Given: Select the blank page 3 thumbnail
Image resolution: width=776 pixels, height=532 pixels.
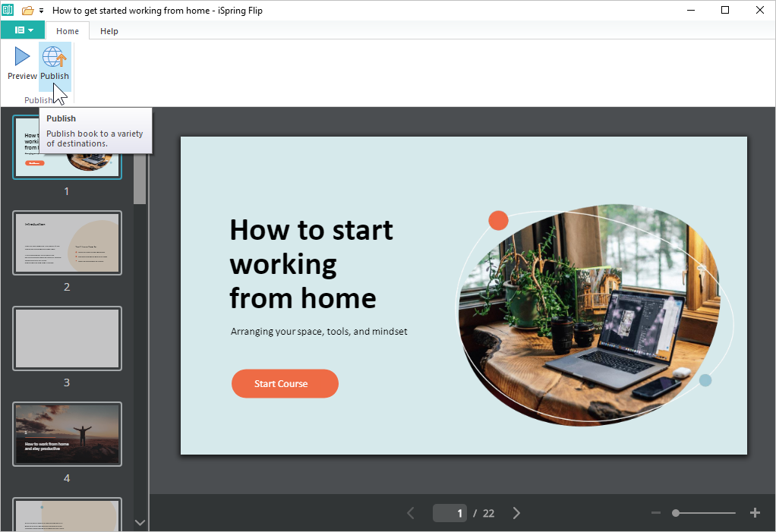Looking at the screenshot, I should tap(67, 338).
